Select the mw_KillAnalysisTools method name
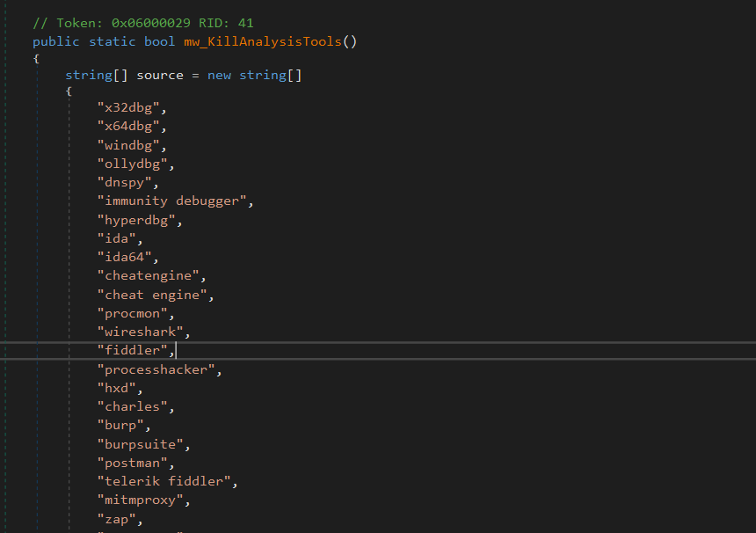Viewport: 756px width, 533px height. click(x=262, y=41)
